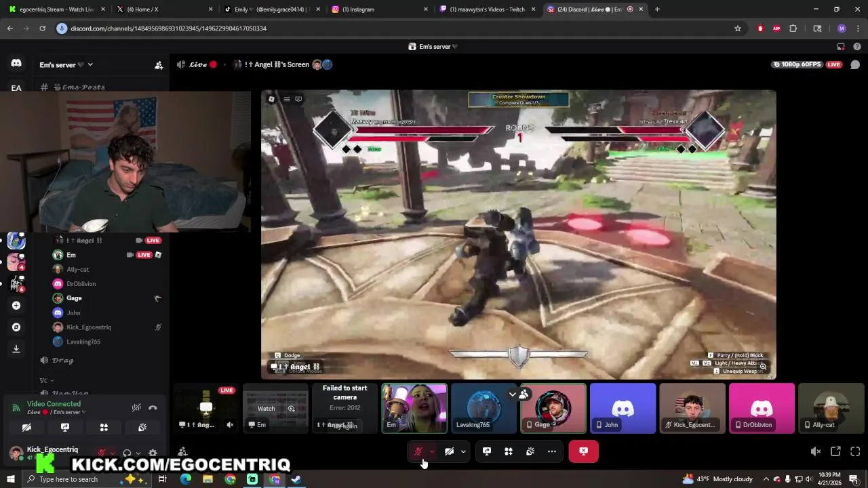
Task: Click the John participant tile
Action: (x=623, y=408)
